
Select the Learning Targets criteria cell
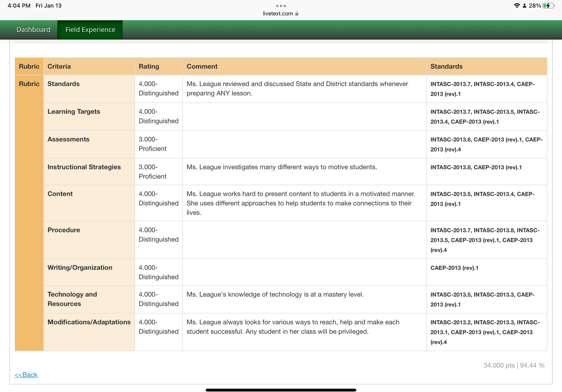click(x=74, y=112)
